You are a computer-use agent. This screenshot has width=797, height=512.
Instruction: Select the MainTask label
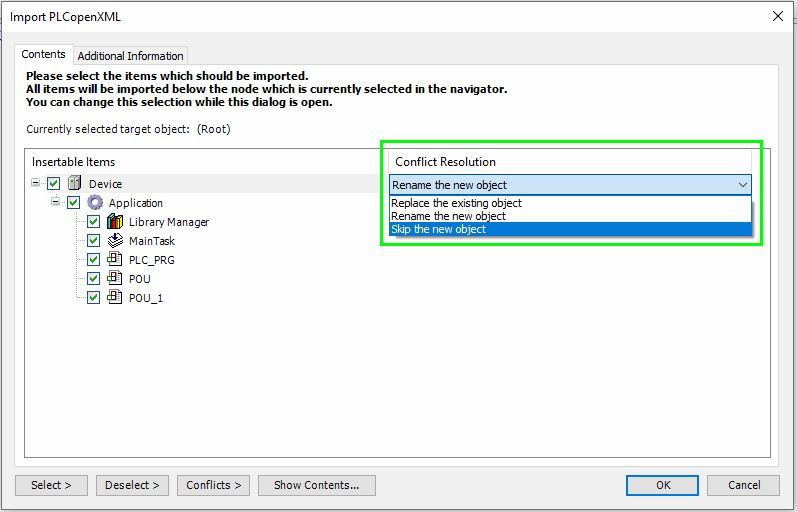pos(151,241)
